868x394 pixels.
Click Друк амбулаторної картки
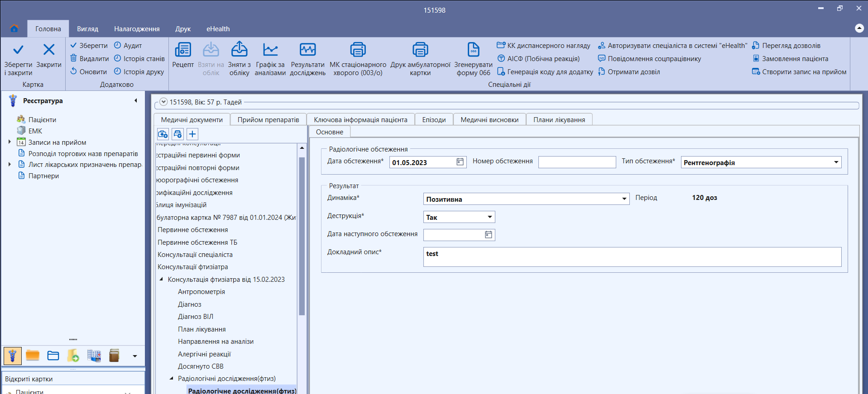420,59
